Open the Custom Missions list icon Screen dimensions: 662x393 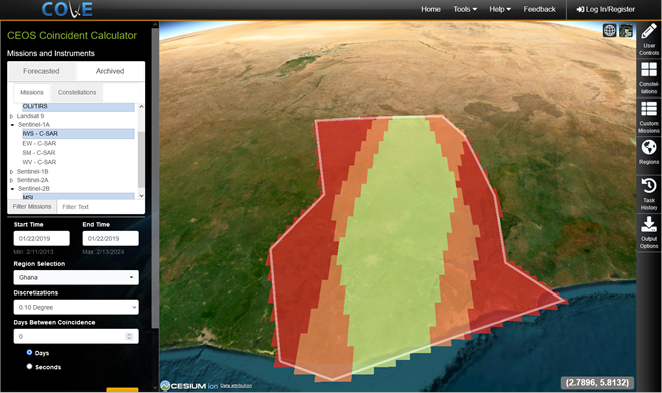click(x=648, y=109)
